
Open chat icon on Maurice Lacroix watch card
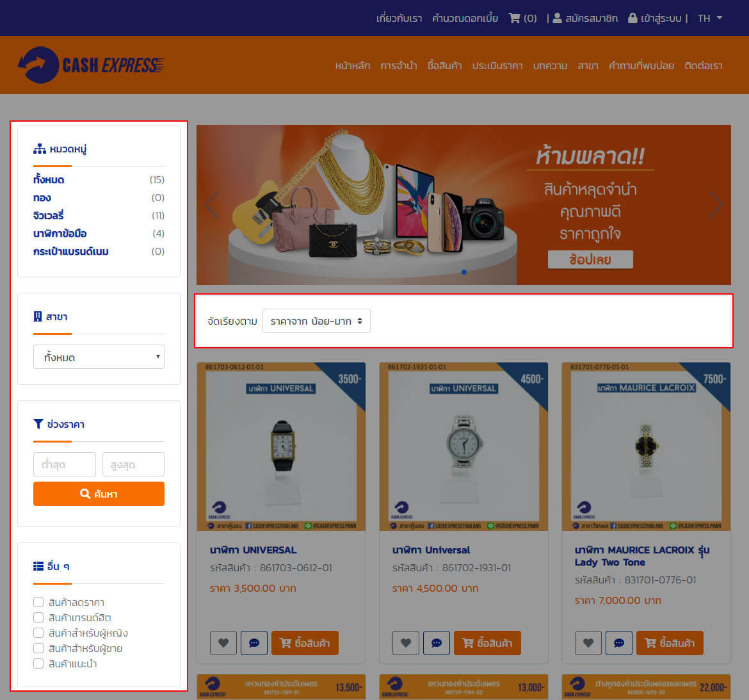click(618, 642)
